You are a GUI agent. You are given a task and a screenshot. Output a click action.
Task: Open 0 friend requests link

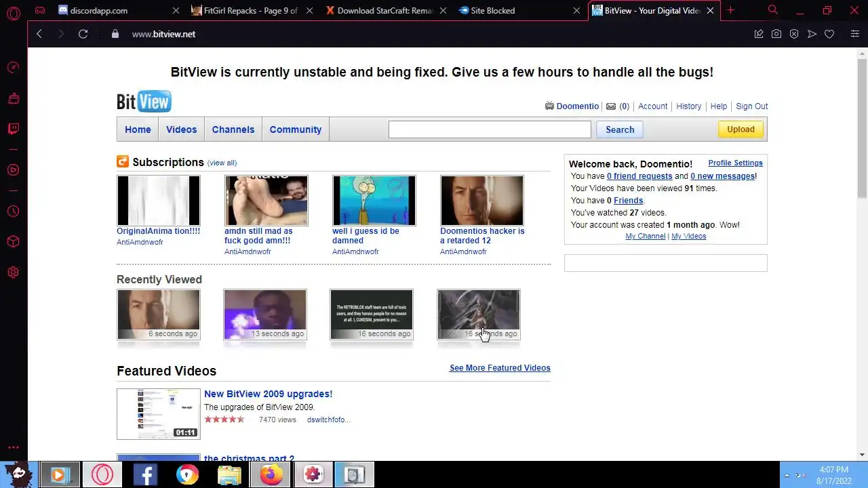click(x=639, y=176)
